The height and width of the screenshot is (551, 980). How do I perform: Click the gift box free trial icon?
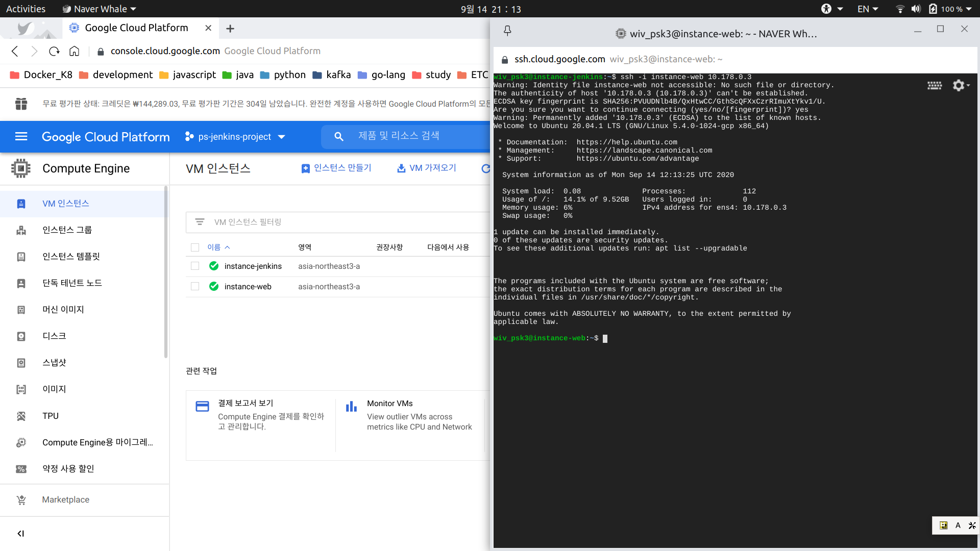[x=21, y=104]
